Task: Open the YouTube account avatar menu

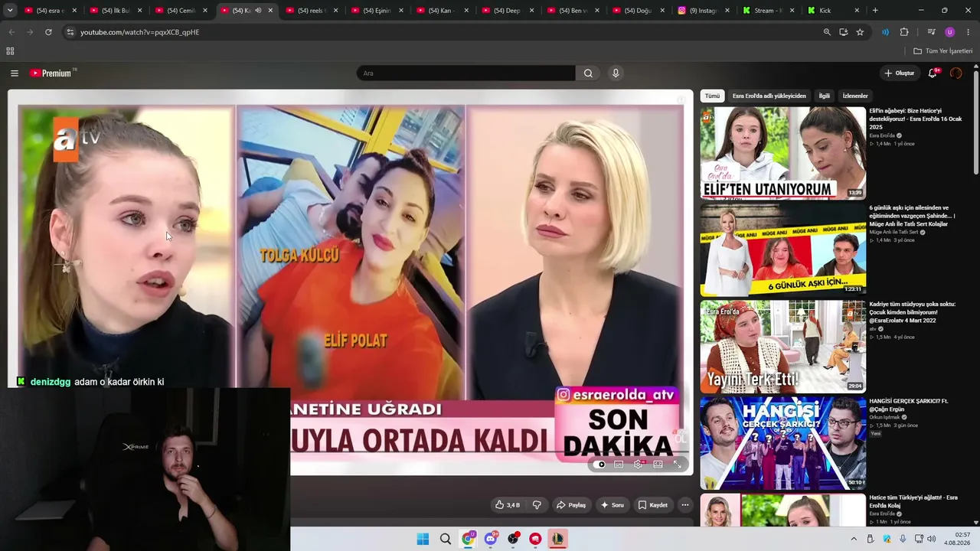Action: click(x=955, y=73)
